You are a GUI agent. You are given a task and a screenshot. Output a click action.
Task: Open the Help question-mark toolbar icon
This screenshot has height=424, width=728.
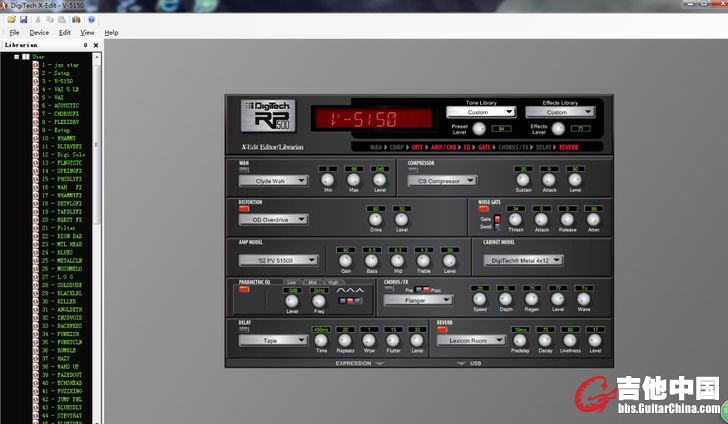92,19
